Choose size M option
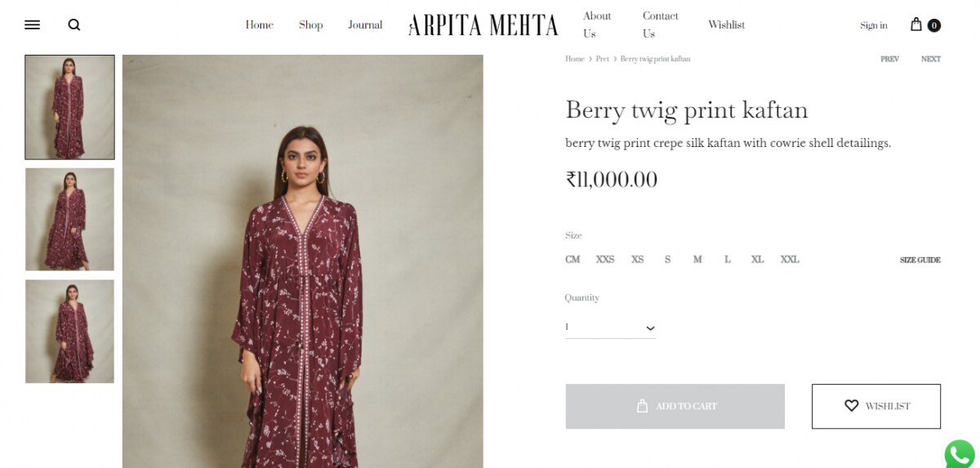 [x=697, y=260]
